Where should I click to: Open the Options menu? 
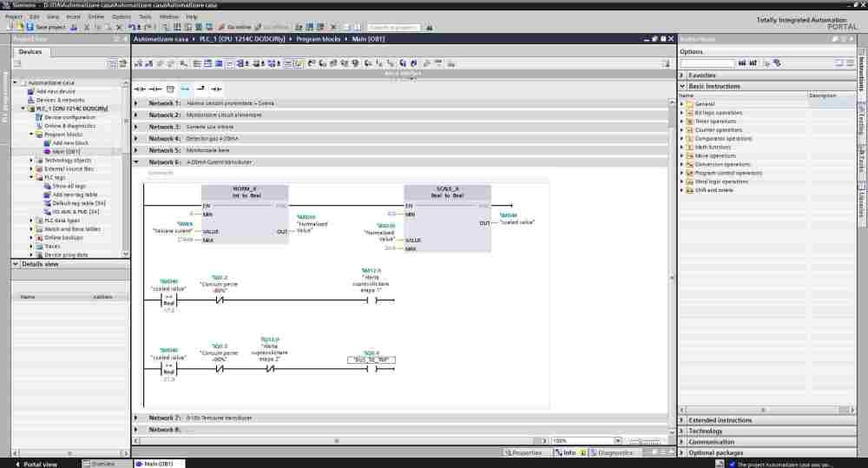point(121,16)
